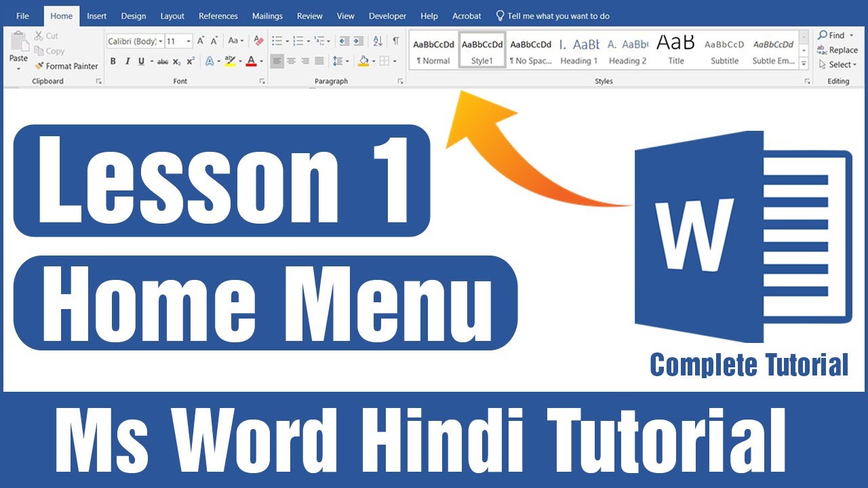Switch to the Developer tab
This screenshot has height=488, width=868.
388,16
